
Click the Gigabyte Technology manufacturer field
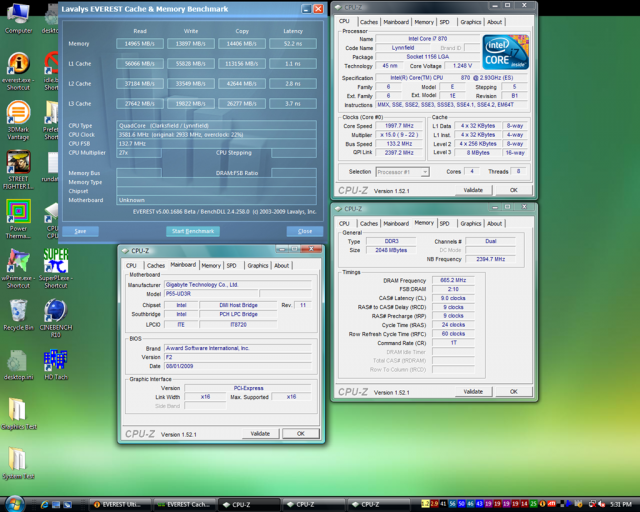[238, 285]
